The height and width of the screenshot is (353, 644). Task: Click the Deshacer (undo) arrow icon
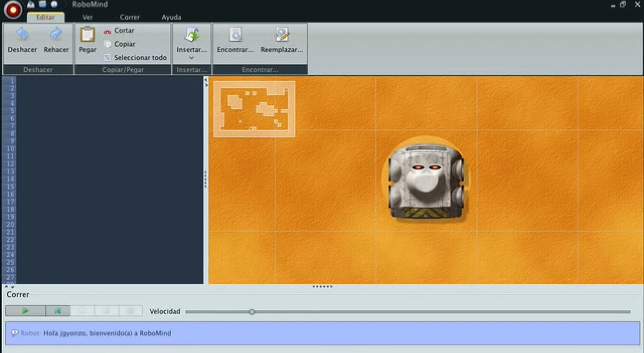22,34
